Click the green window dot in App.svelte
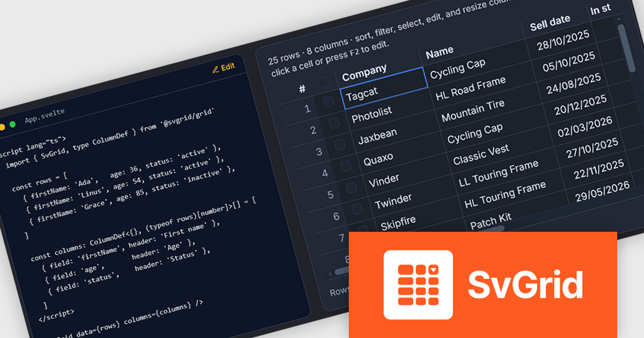This screenshot has height=338, width=644. (12, 124)
